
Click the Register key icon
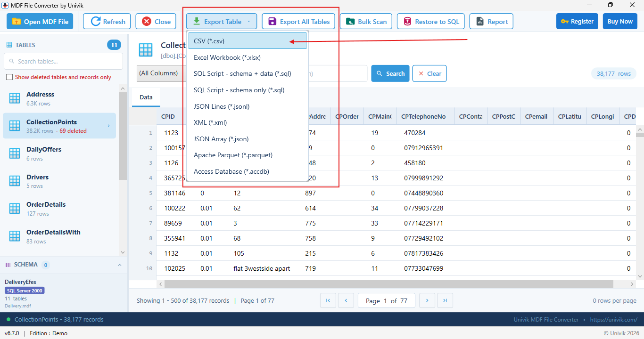(565, 21)
